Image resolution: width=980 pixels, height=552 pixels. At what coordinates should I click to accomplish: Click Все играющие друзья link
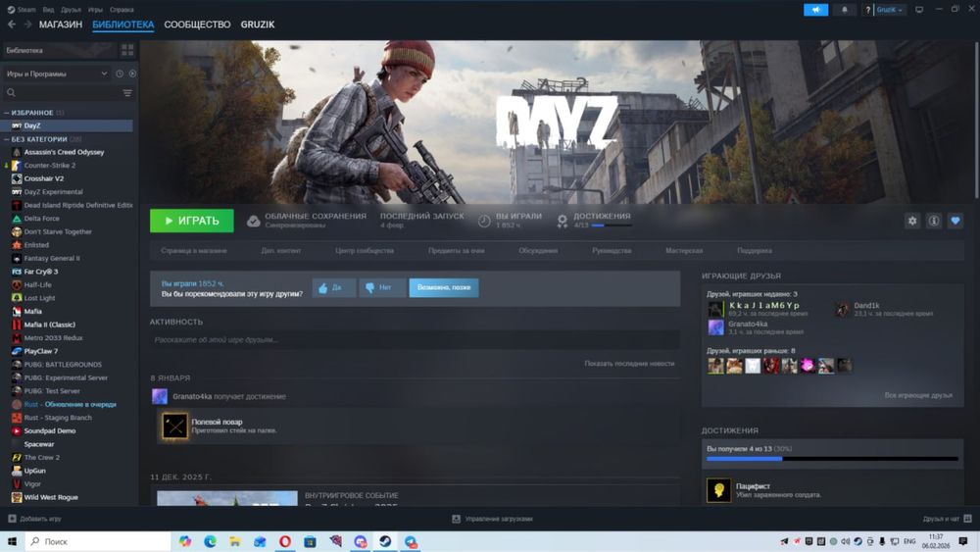[x=918, y=395]
